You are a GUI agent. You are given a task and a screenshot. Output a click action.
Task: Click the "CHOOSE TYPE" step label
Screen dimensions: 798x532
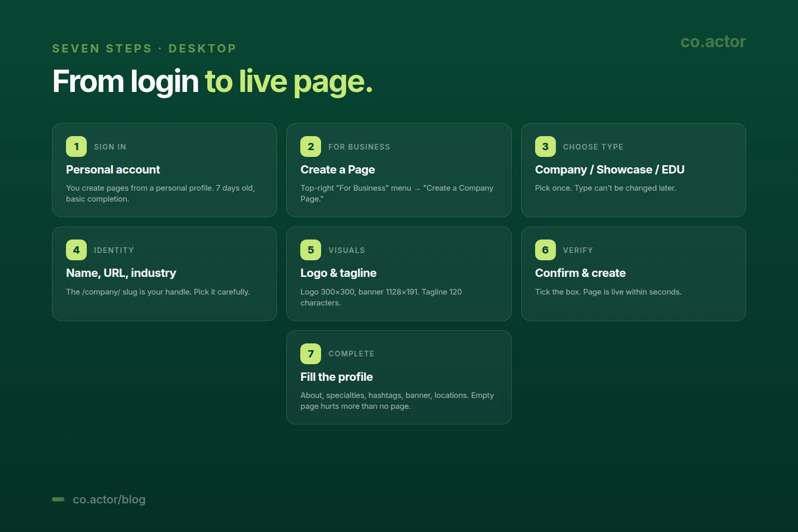coord(593,147)
